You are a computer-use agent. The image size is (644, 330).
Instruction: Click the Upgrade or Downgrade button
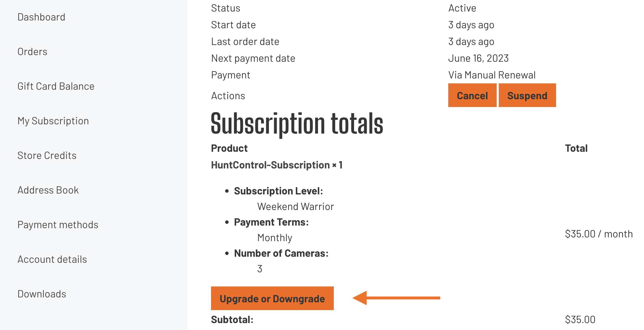pyautogui.click(x=272, y=299)
